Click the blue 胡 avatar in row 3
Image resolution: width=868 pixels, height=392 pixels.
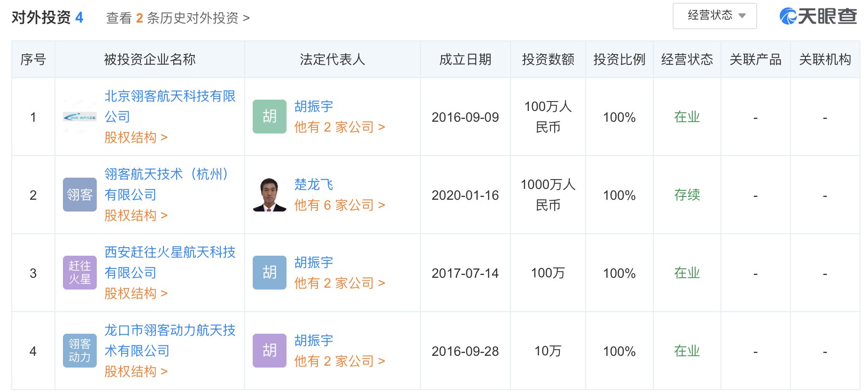(270, 273)
